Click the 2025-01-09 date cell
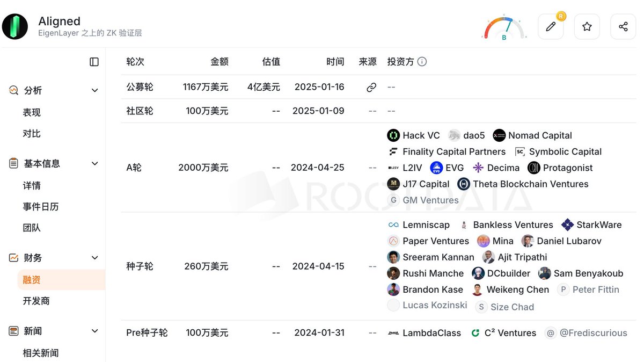Image resolution: width=644 pixels, height=362 pixels. 318,111
